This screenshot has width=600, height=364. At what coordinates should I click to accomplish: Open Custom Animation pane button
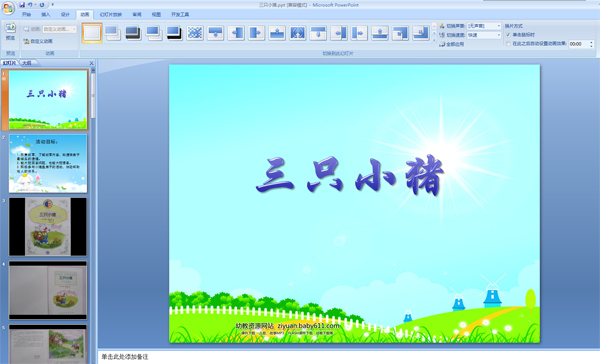coord(38,41)
